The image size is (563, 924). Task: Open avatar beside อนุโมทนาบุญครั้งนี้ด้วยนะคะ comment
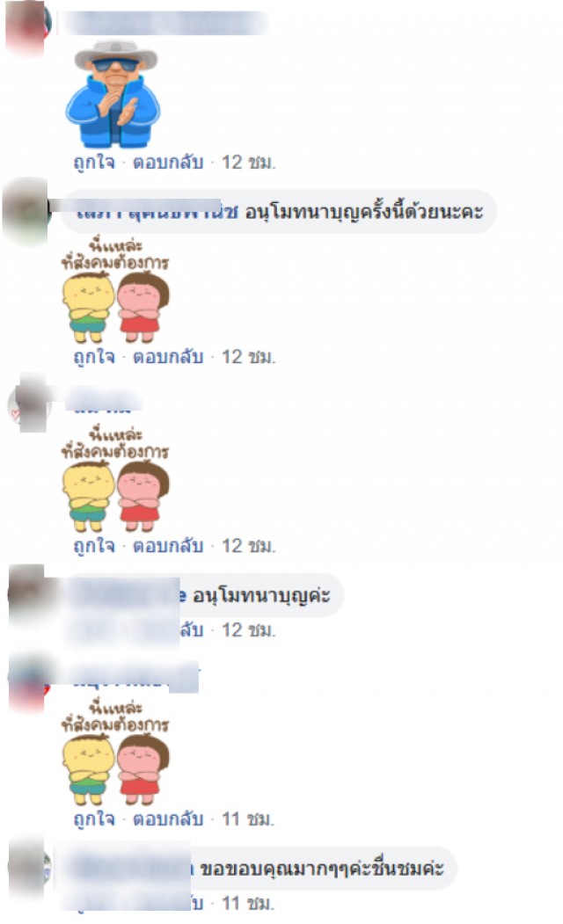26,212
